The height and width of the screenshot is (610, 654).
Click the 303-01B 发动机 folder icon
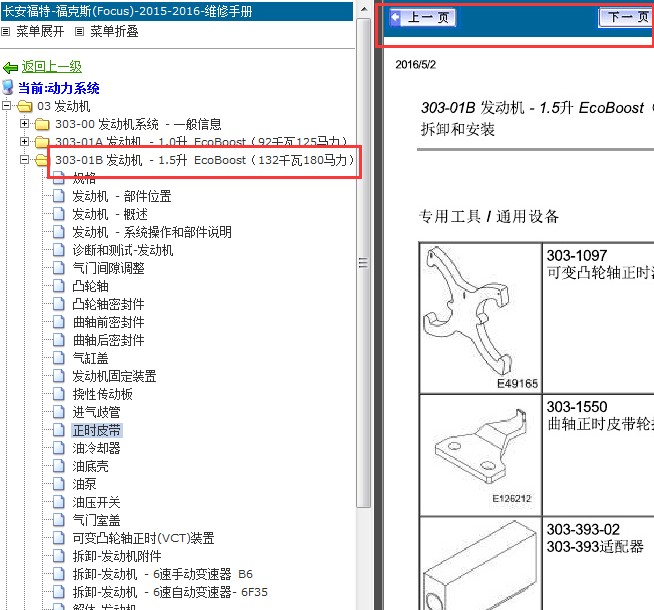[42, 160]
